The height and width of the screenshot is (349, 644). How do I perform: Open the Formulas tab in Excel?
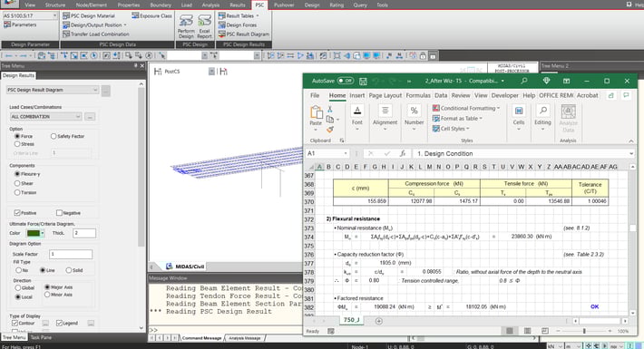pos(418,95)
